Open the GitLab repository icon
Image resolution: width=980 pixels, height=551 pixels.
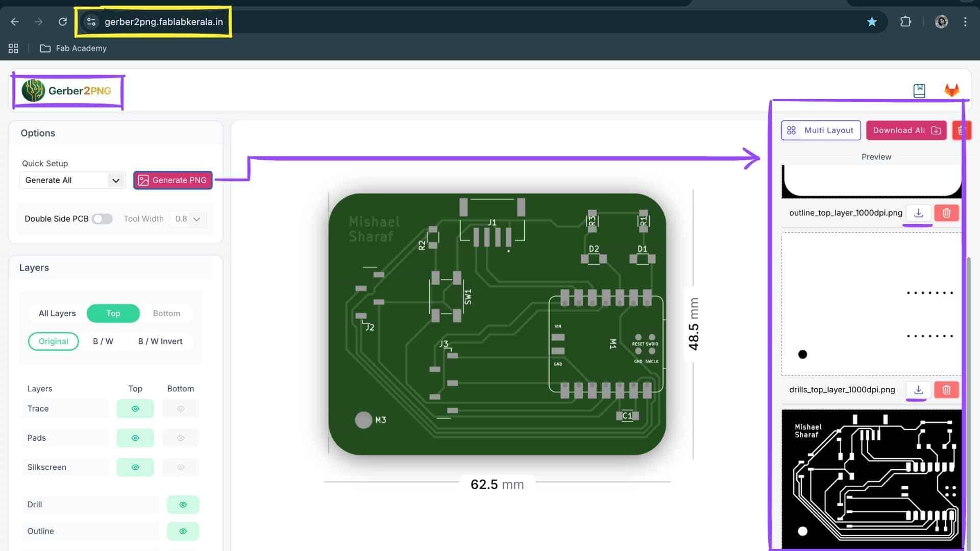[951, 90]
